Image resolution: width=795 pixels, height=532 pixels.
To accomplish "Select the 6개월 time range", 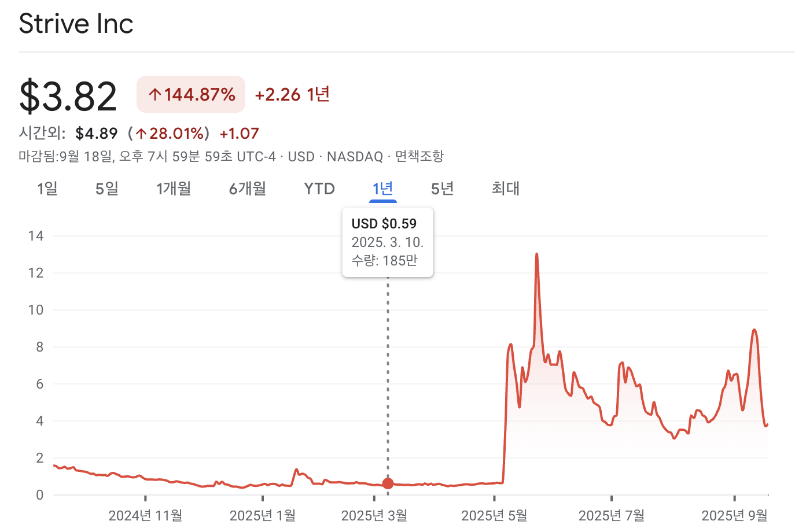I will tap(247, 189).
